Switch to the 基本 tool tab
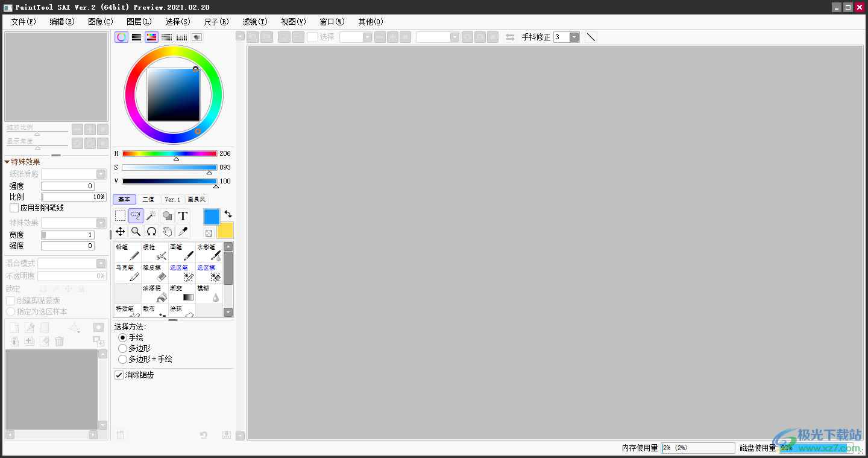Image resolution: width=868 pixels, height=458 pixels. [124, 199]
